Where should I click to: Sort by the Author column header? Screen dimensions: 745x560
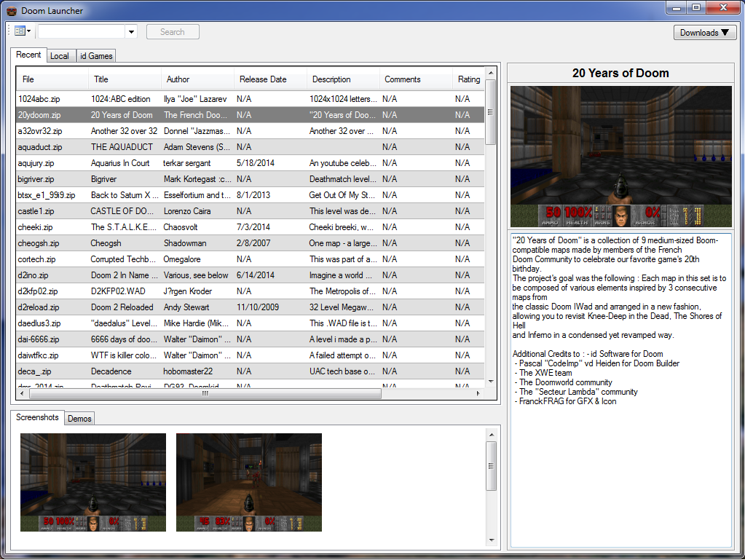(197, 79)
